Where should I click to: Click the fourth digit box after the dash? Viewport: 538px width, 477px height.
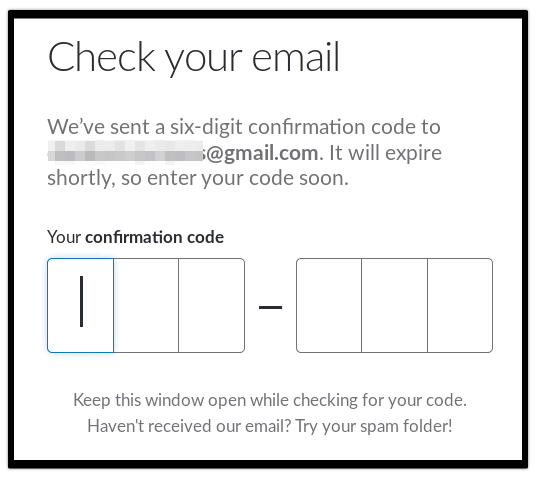[x=329, y=305]
